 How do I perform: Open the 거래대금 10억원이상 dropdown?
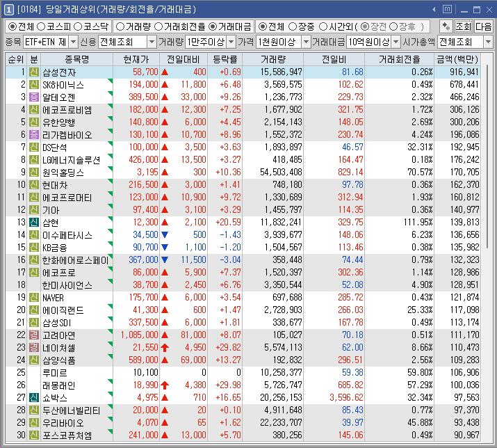[396, 42]
